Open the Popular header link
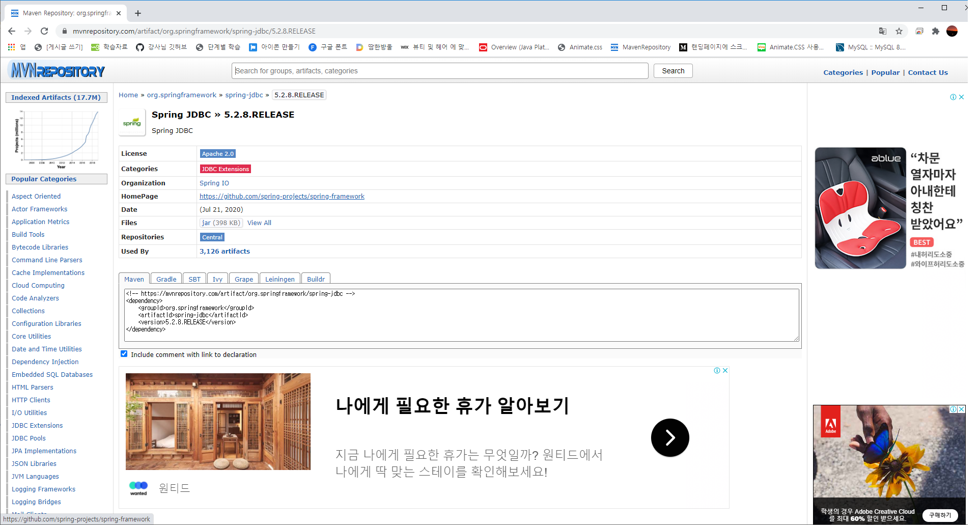Screen dimensions: 980x525 pyautogui.click(x=885, y=72)
